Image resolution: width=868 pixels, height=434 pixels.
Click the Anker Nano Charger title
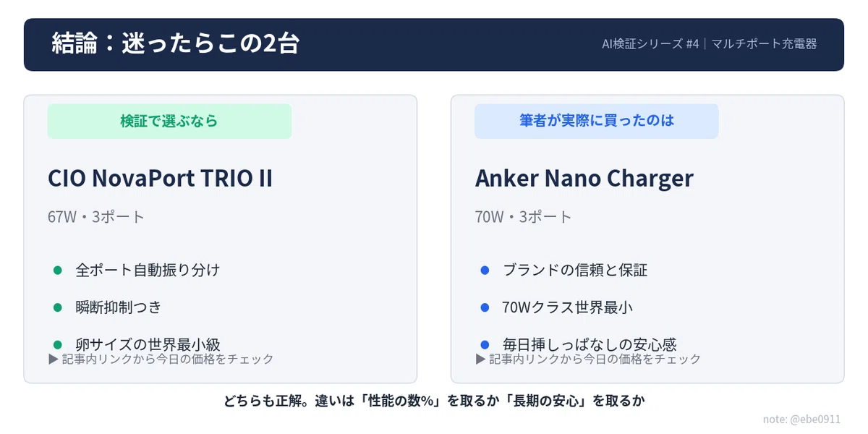(584, 178)
